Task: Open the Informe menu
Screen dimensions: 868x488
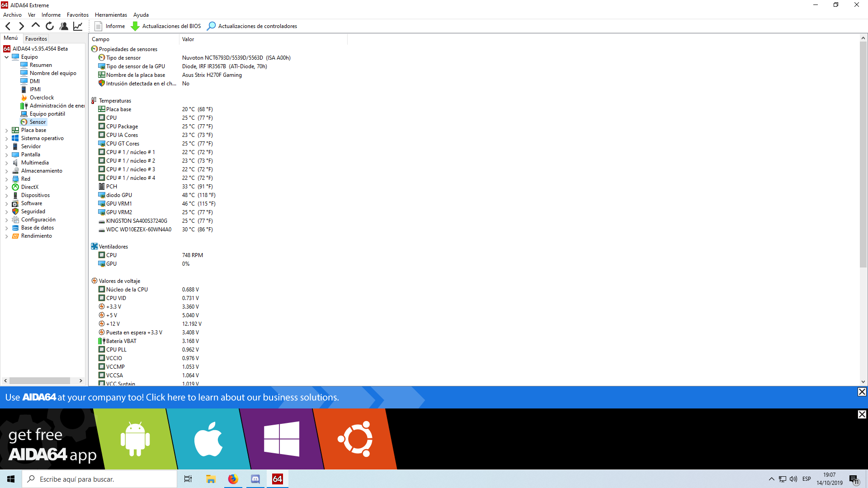Action: [x=51, y=15]
